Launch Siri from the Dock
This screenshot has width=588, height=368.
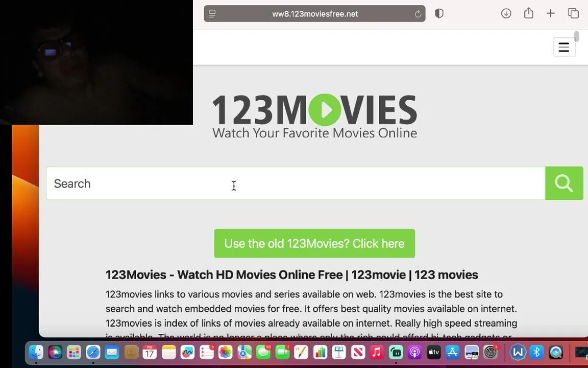click(55, 352)
